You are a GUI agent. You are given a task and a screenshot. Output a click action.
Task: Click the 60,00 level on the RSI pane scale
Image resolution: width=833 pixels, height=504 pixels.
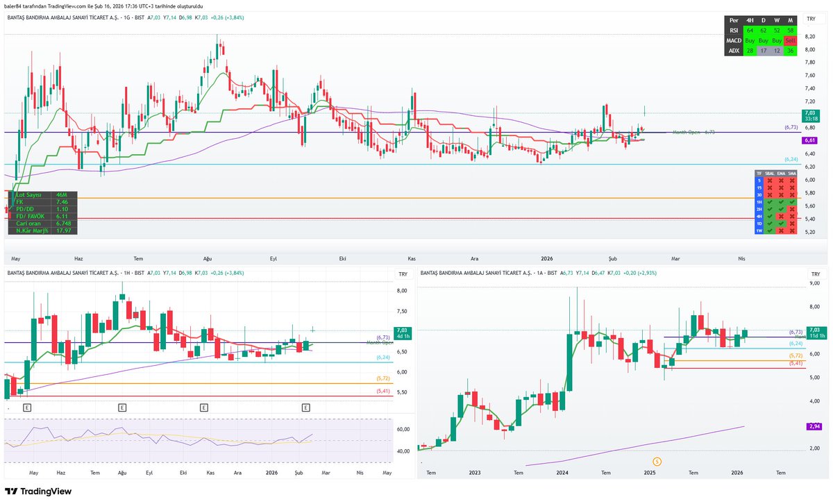[x=403, y=430]
